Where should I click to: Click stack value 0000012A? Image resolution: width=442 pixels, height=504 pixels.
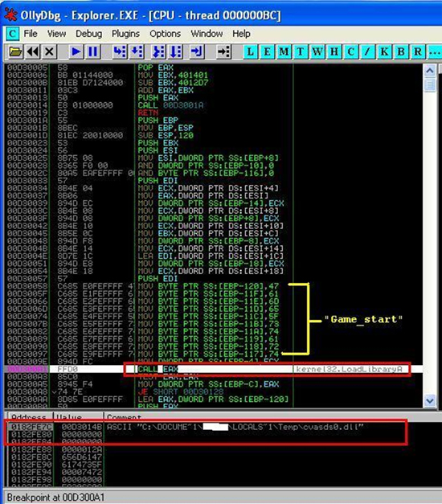(82, 449)
